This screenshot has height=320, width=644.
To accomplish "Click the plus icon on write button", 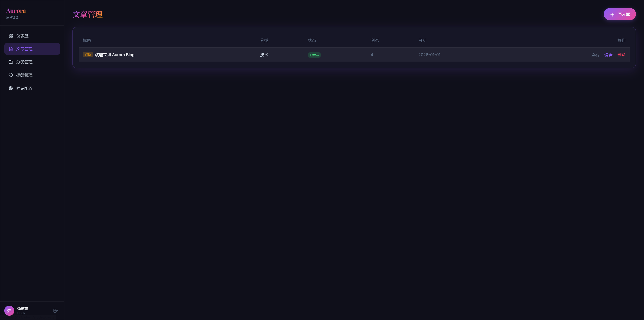I will click(x=612, y=14).
